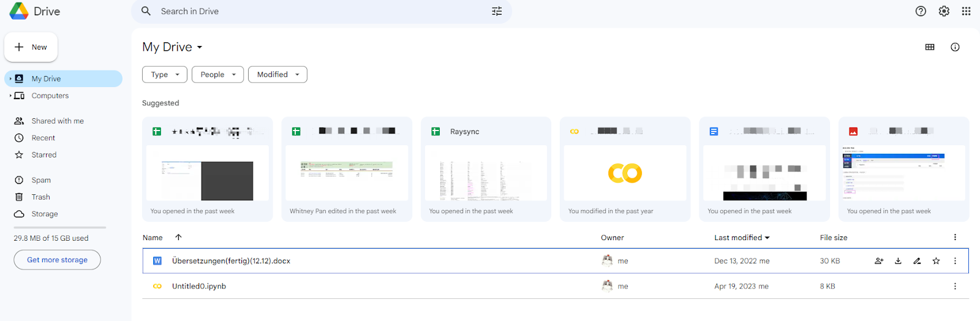The height and width of the screenshot is (321, 980).
Task: Click Get more storage button
Action: click(x=57, y=260)
